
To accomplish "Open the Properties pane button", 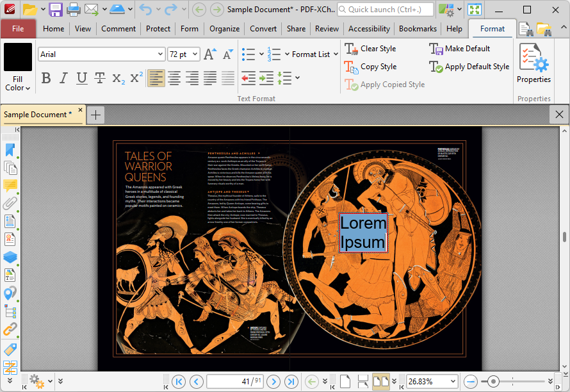I will point(533,63).
